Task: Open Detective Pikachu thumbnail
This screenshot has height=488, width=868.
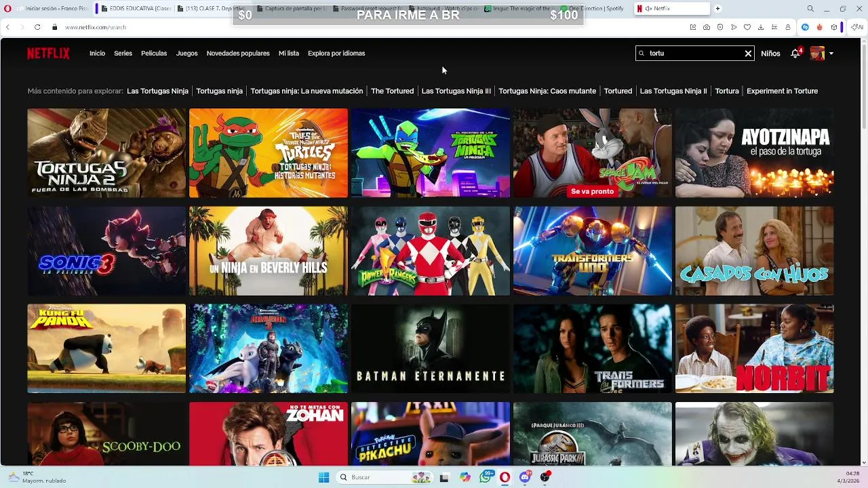Action: point(431,434)
